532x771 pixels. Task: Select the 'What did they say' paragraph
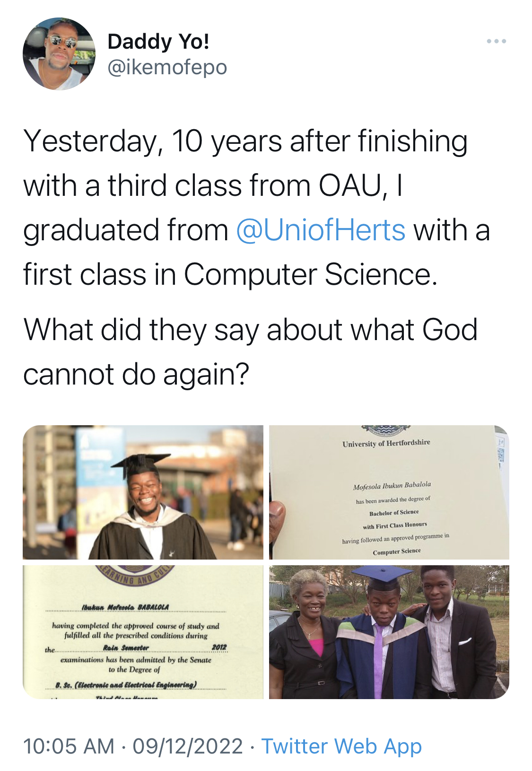coord(250,351)
